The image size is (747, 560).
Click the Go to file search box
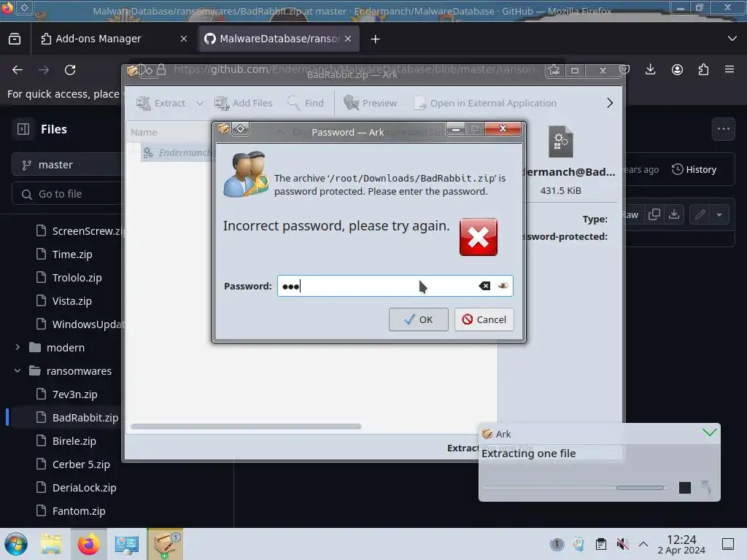coord(66,194)
